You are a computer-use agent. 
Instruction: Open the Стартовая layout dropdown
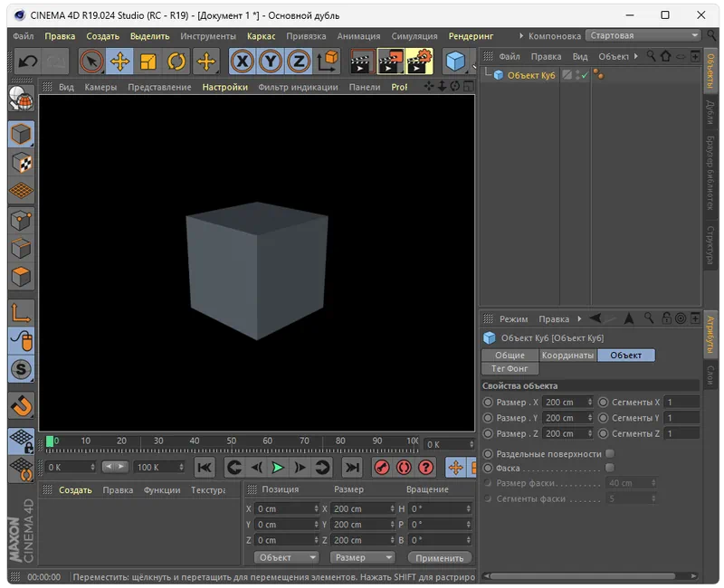pyautogui.click(x=643, y=35)
